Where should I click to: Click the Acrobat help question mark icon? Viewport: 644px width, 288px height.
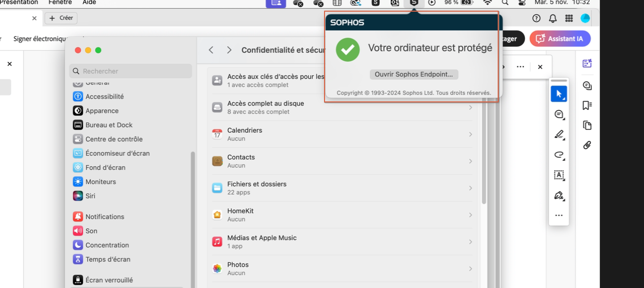pos(536,18)
